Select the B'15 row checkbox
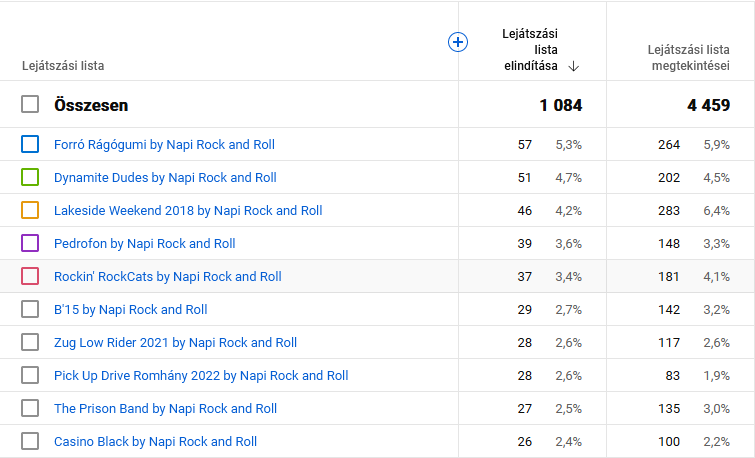The width and height of the screenshot is (755, 458). (x=30, y=309)
